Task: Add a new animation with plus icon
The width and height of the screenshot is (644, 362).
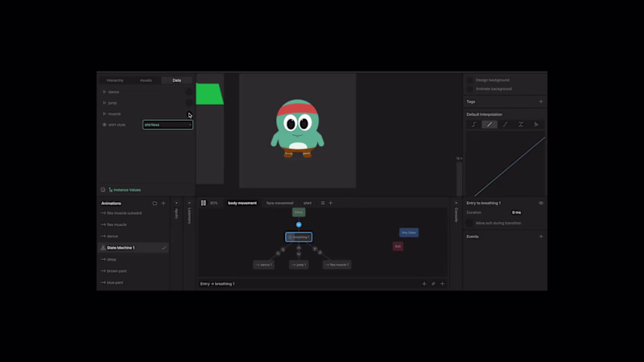Action: coord(163,204)
